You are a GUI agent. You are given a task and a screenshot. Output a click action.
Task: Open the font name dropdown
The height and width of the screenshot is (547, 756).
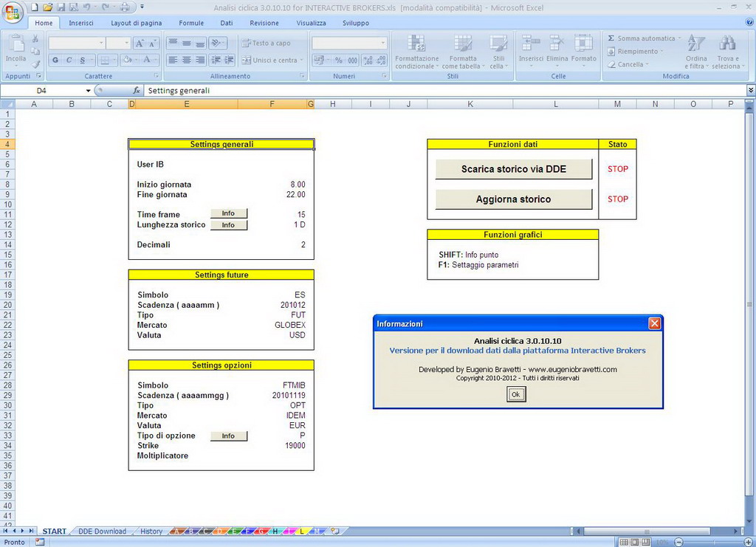click(x=101, y=43)
